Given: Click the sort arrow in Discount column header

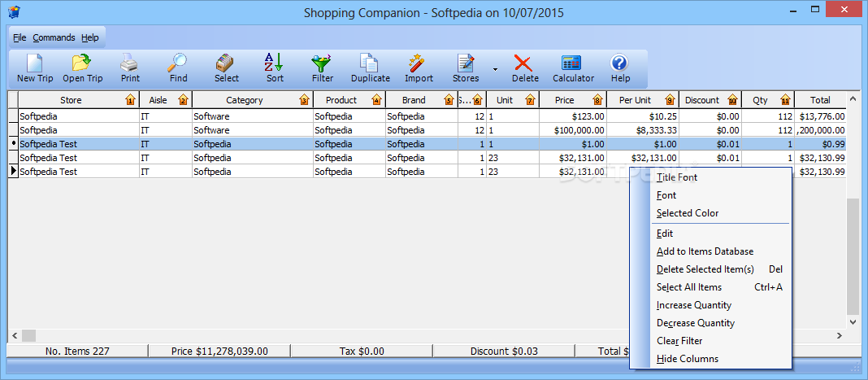Looking at the screenshot, I should click(732, 100).
